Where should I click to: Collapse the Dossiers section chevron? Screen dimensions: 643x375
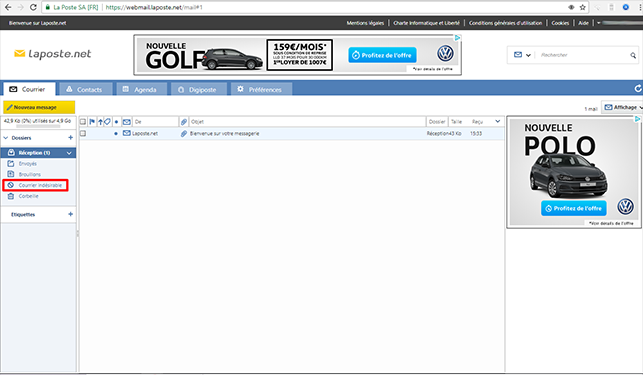6,138
